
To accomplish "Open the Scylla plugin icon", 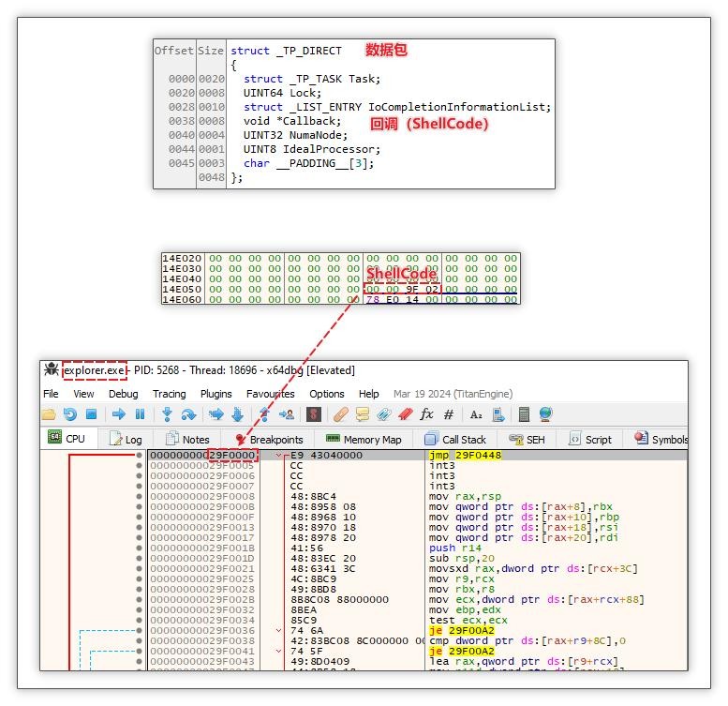I will click(x=314, y=414).
